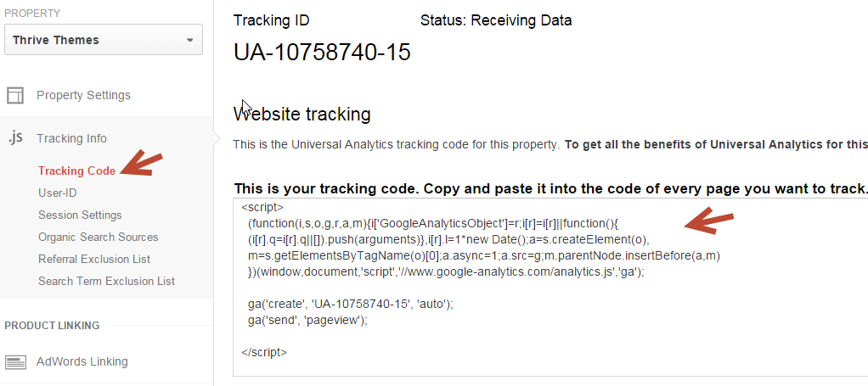Open the Referral Exclusion List

tap(94, 260)
